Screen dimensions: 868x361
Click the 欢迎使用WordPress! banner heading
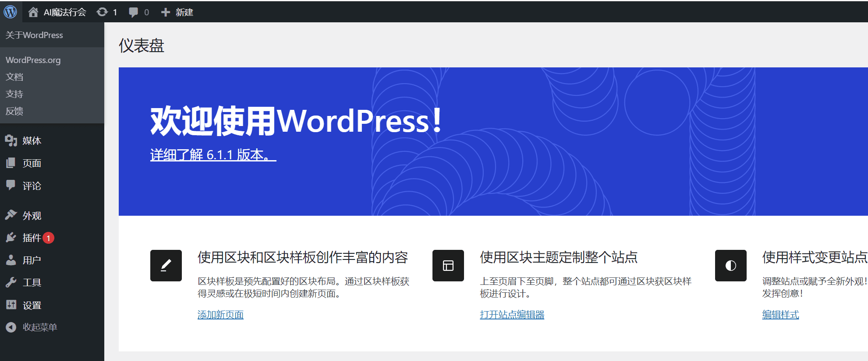296,121
